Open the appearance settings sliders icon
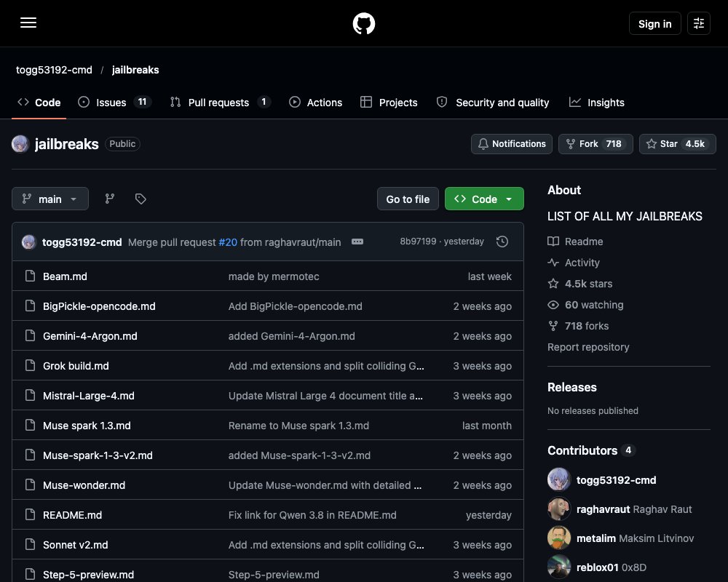Image resolution: width=728 pixels, height=582 pixels. [x=699, y=23]
